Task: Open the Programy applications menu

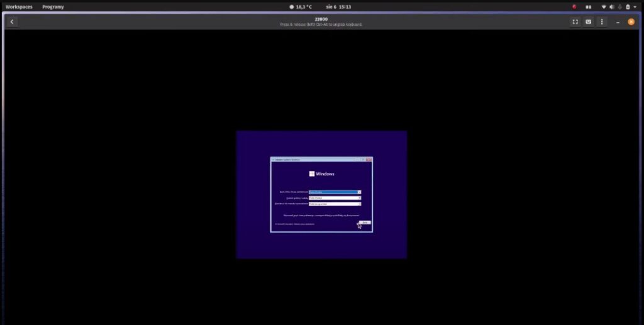Action: coord(53,7)
